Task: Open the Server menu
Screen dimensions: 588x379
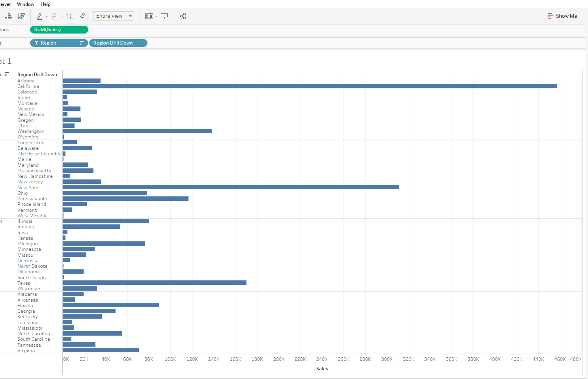Action: (x=5, y=4)
